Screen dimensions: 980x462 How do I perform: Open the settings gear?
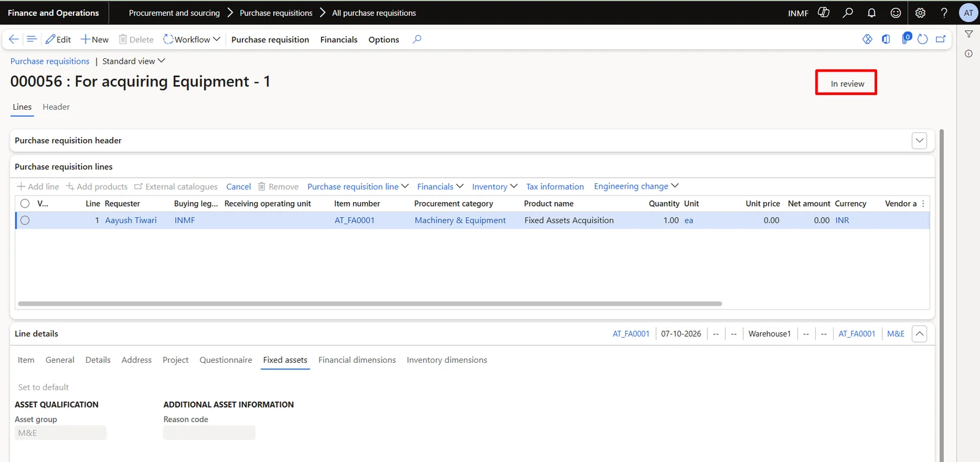920,13
